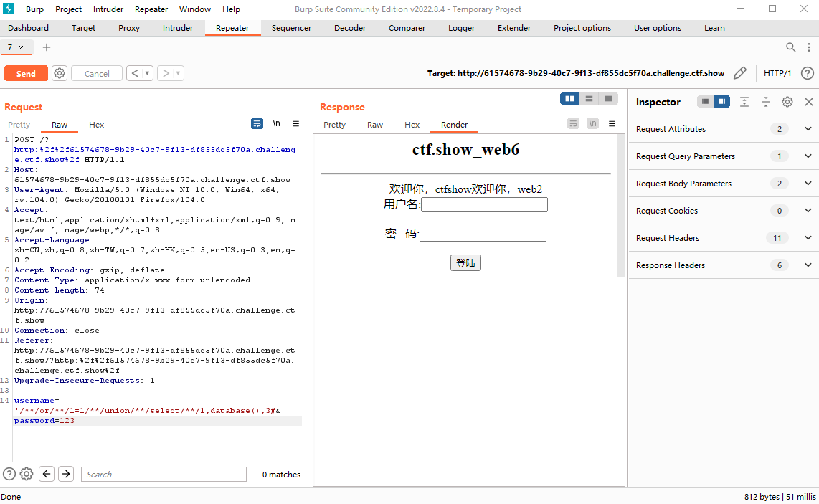Toggle non-printable chars in response
This screenshot has width=819, height=504.
(x=592, y=124)
